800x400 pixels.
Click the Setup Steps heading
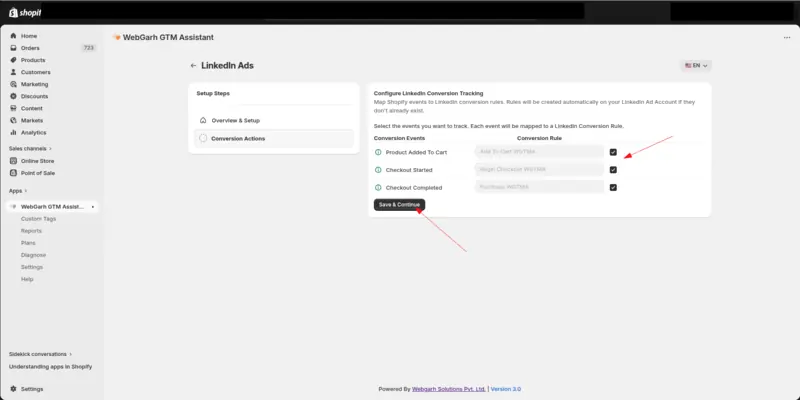point(213,94)
